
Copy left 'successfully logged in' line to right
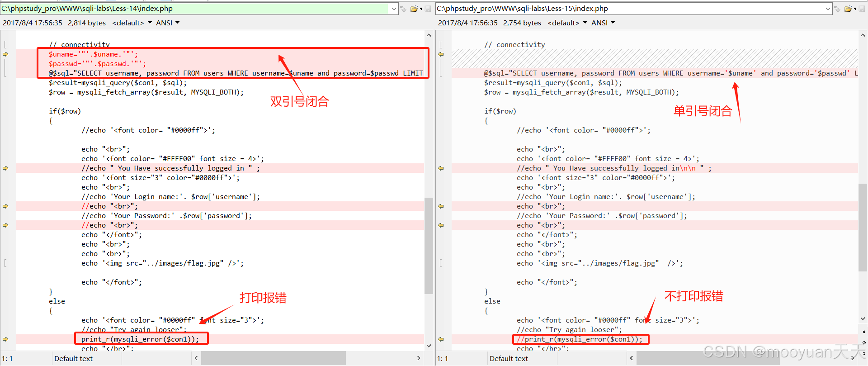pyautogui.click(x=6, y=168)
